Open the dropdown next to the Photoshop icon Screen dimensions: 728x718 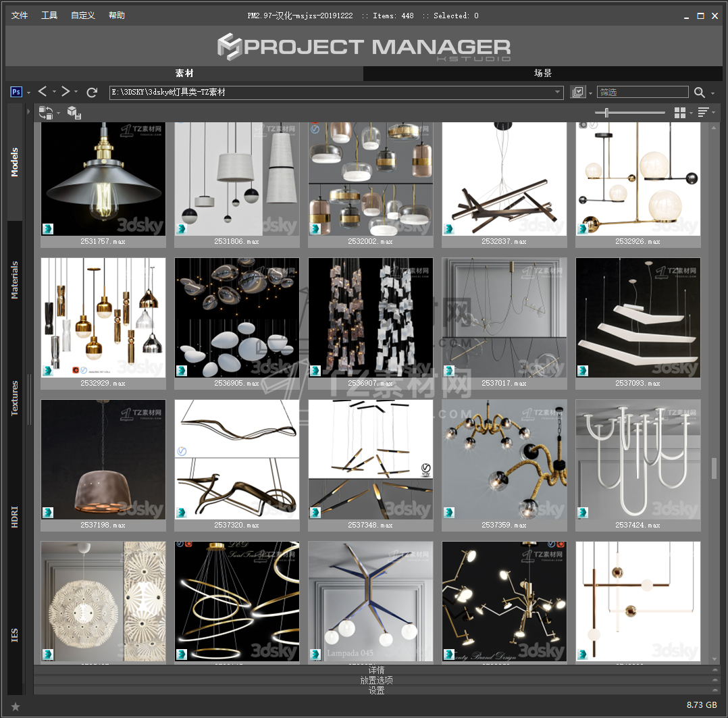29,93
